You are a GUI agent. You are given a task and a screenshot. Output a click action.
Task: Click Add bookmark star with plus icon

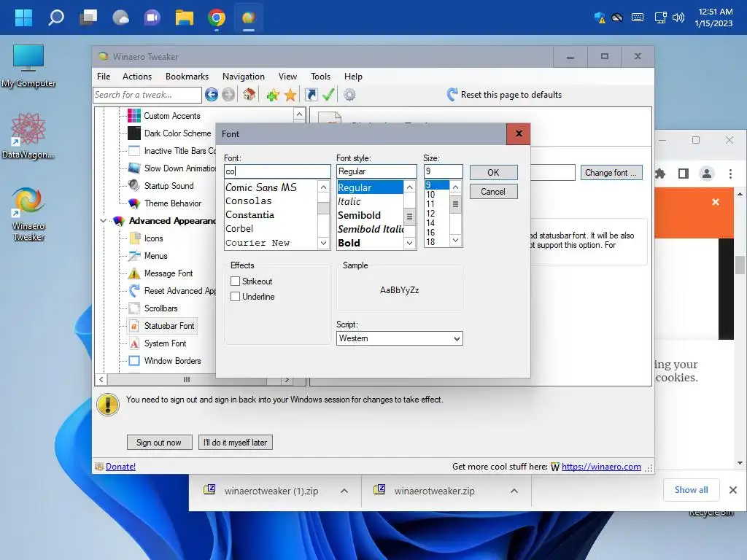[273, 95]
